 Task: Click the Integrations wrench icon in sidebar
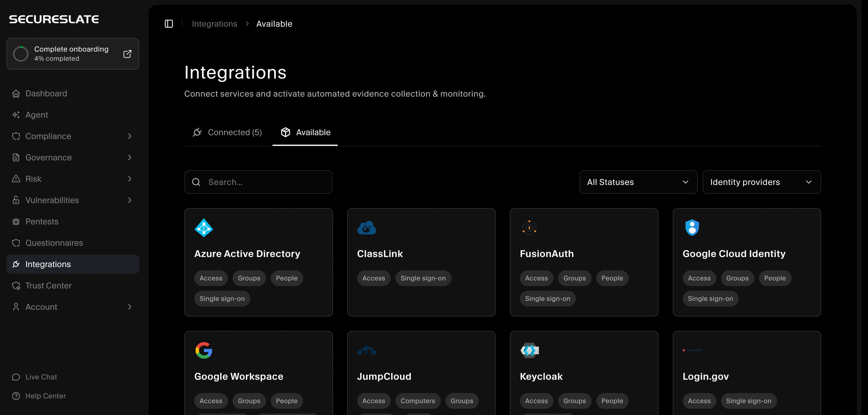tap(16, 264)
